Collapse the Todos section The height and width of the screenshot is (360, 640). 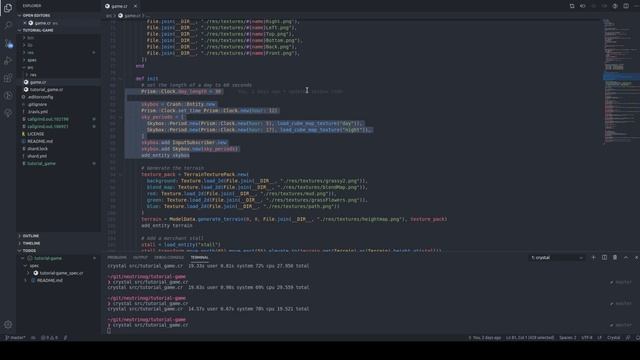[58, 251]
